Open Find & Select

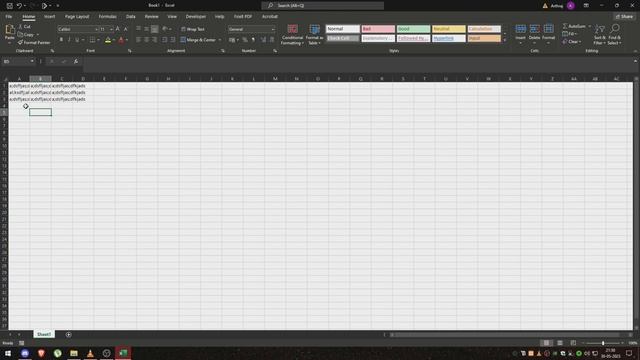point(614,34)
